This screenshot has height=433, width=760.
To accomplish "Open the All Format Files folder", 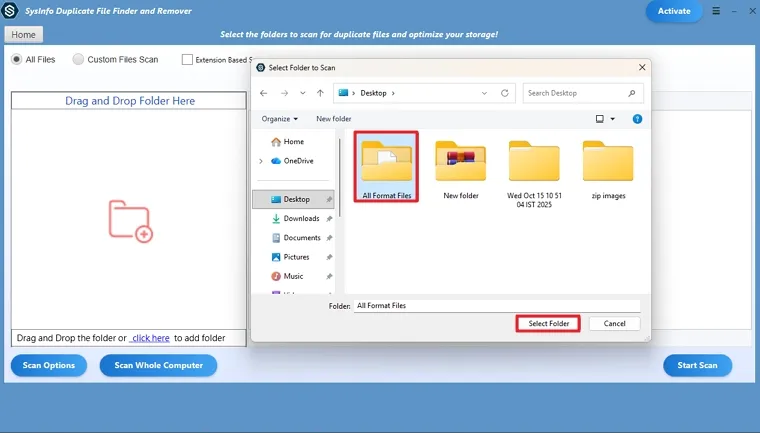I will 386,165.
